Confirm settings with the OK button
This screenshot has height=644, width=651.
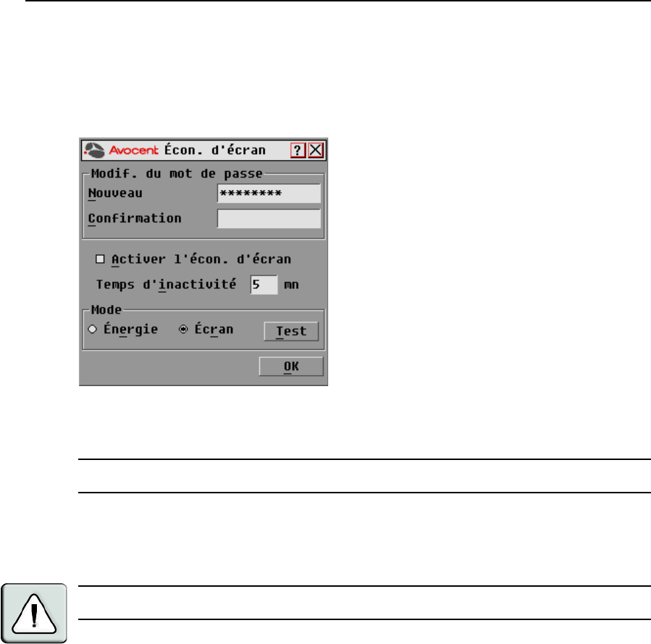[291, 367]
